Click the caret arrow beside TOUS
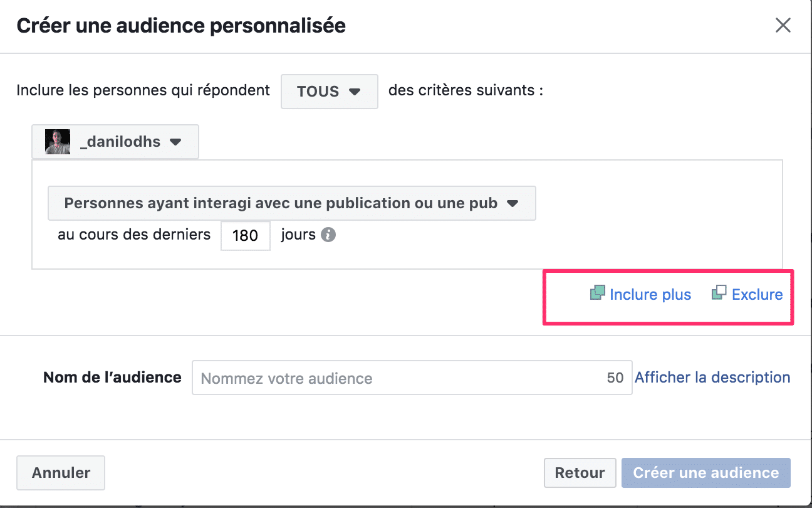Image resolution: width=812 pixels, height=508 pixels. point(355,92)
